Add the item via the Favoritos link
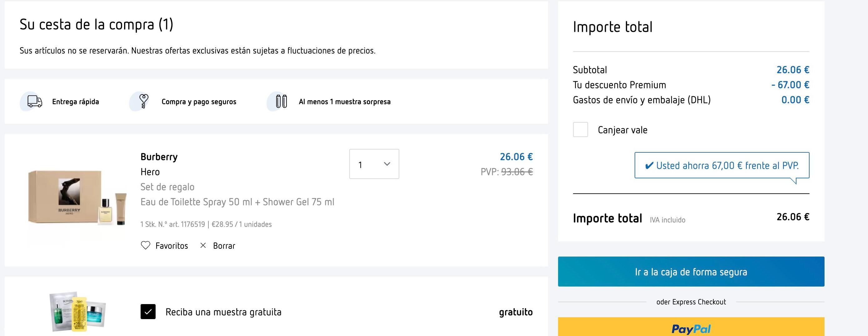 pos(172,246)
